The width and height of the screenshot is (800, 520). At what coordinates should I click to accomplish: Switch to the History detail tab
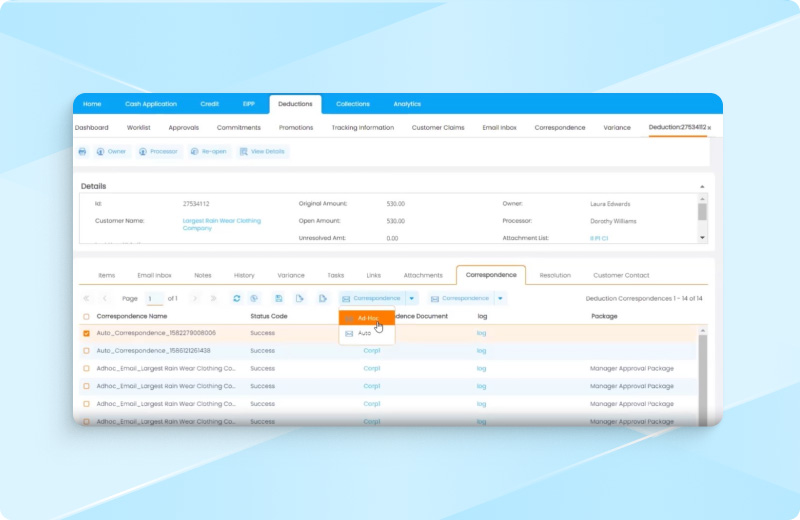(244, 276)
